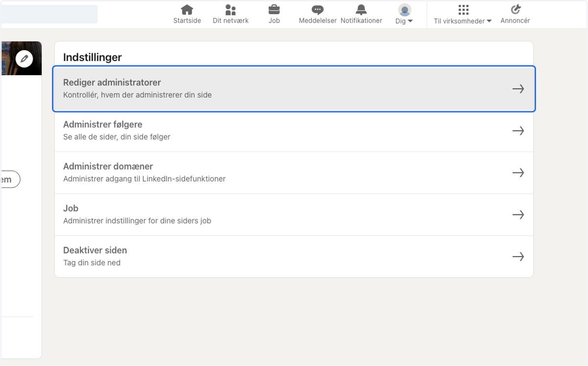Viewport: 588px width, 366px height.
Task: Go to Startside home icon
Action: point(187,9)
